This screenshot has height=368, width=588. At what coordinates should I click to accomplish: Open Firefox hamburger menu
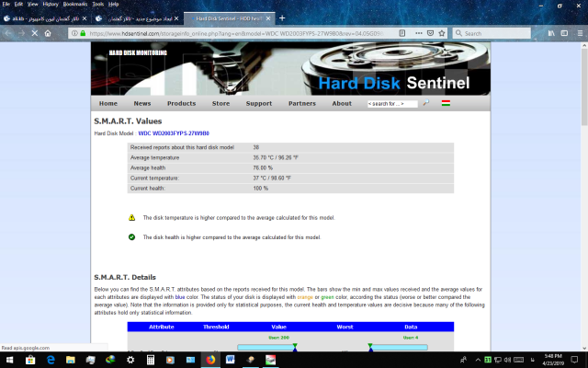pyautogui.click(x=580, y=33)
